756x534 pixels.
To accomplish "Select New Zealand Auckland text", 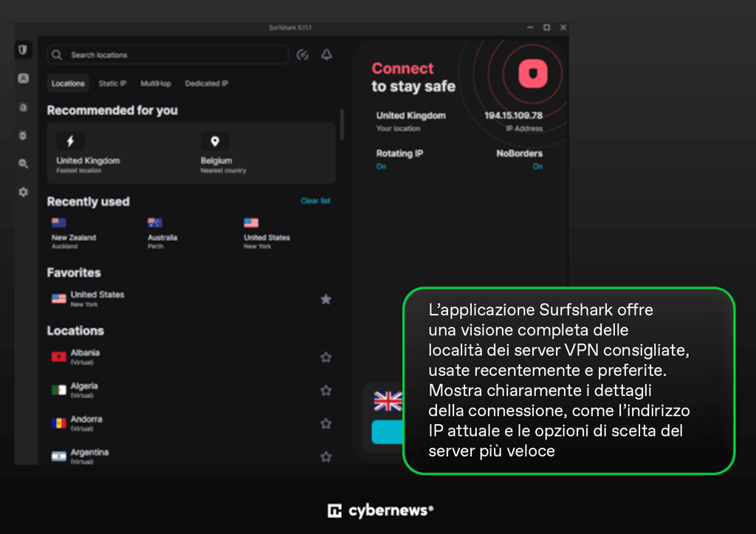I will click(x=74, y=242).
